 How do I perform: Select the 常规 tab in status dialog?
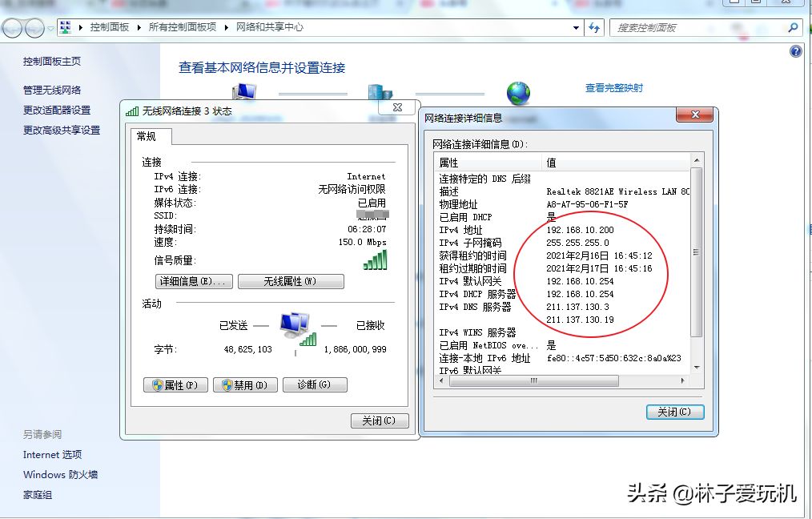pos(147,136)
